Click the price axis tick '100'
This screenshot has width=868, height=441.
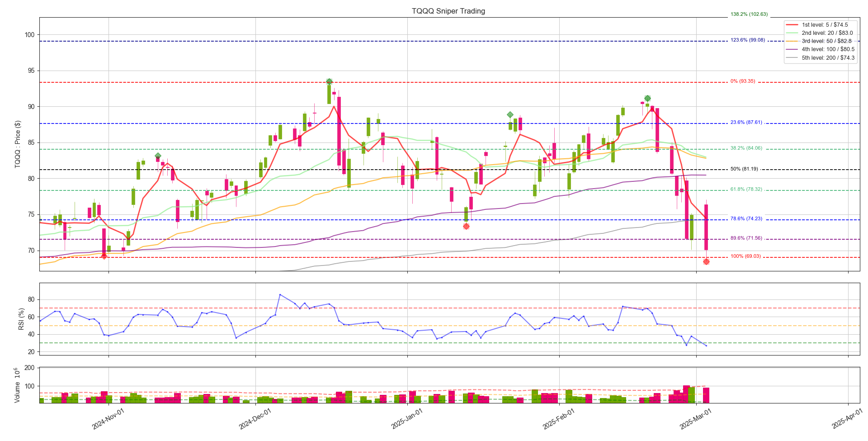coord(30,35)
